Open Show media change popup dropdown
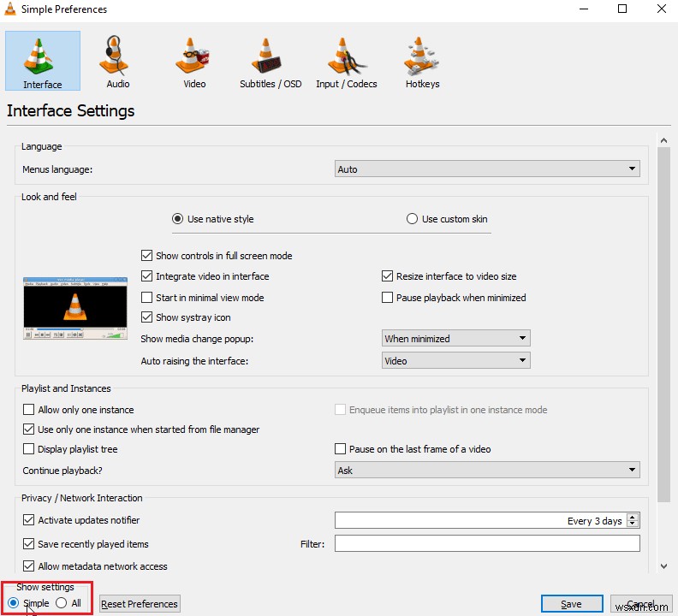 455,339
